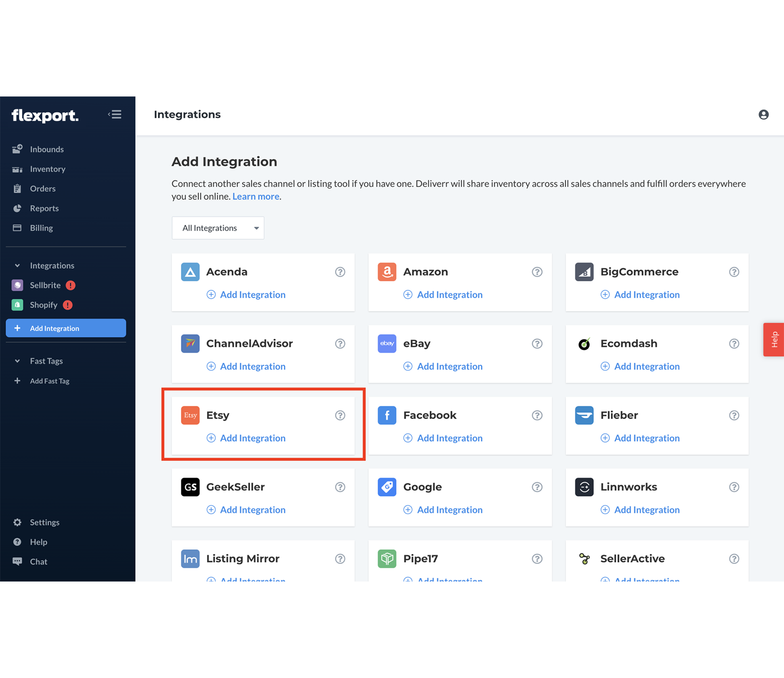Click the Facebook logo icon
The height and width of the screenshot is (678, 784).
[387, 415]
